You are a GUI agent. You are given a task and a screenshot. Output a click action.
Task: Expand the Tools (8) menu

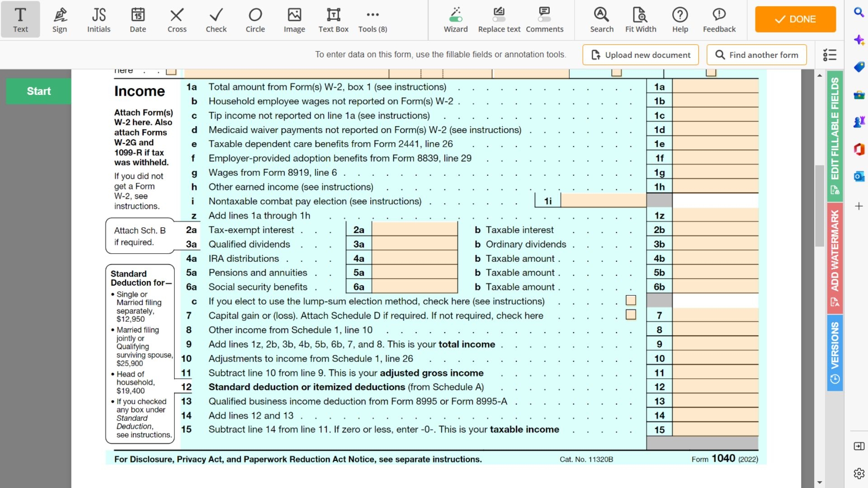(373, 19)
